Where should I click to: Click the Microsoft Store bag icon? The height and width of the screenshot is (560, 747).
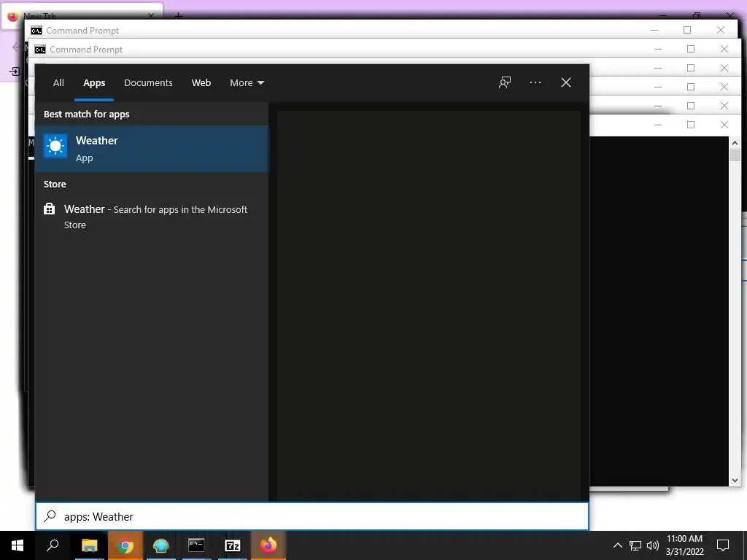pos(49,209)
